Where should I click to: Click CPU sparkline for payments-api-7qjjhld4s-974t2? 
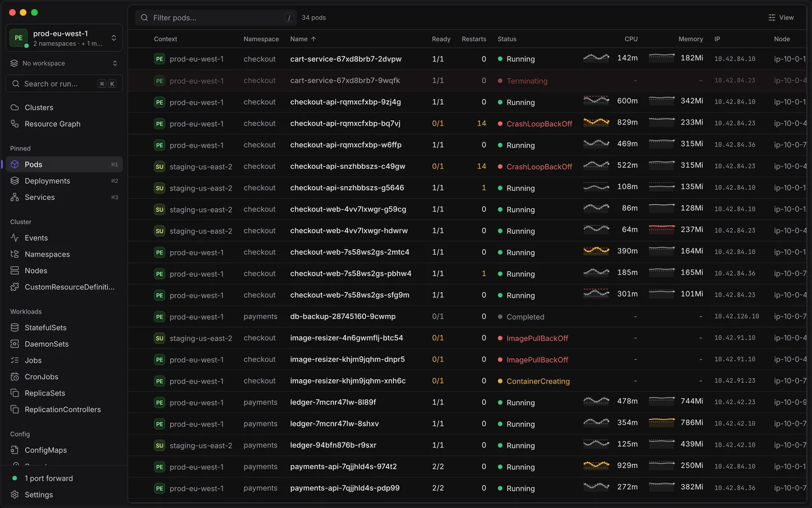[596, 465]
